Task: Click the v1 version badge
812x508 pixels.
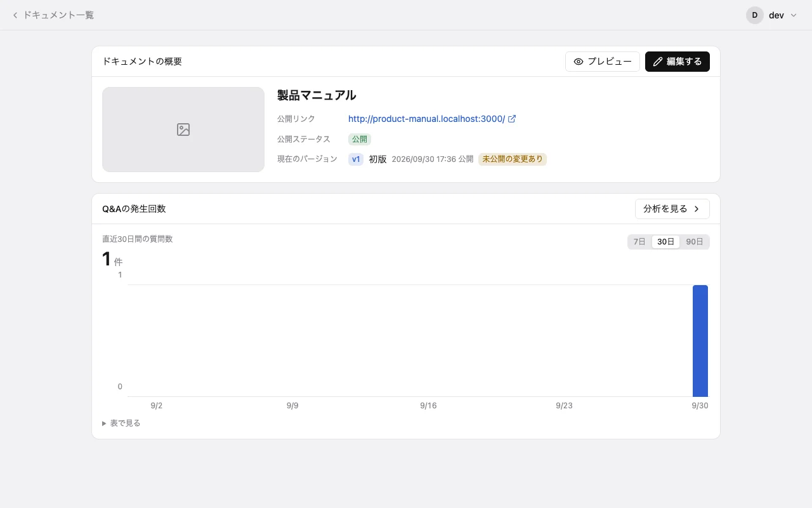Action: pos(356,159)
